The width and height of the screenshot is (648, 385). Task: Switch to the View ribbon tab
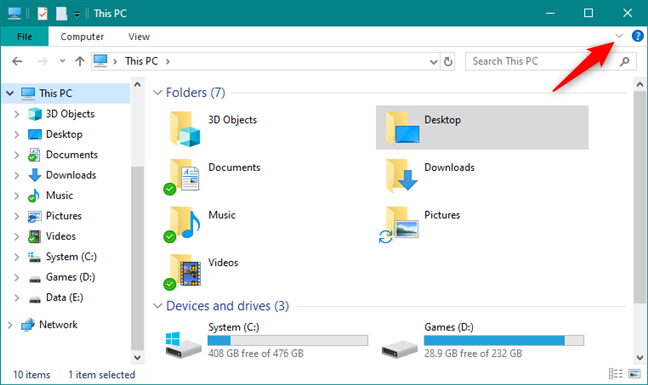(x=139, y=37)
